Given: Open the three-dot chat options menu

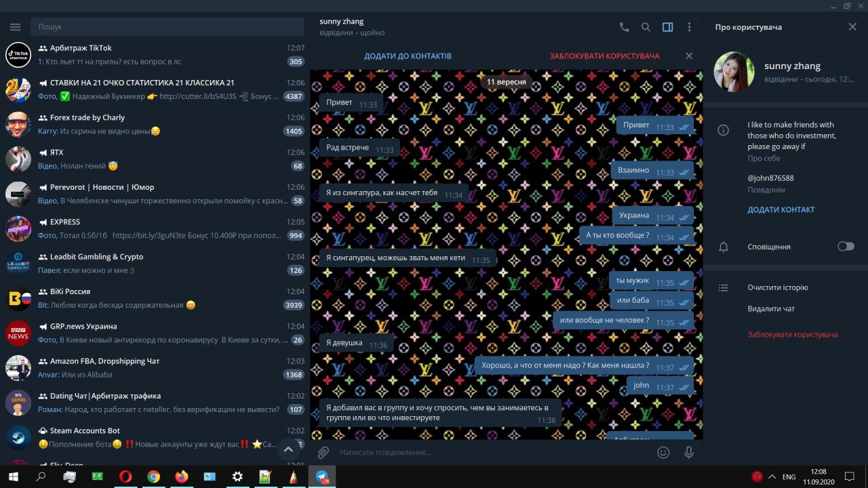Looking at the screenshot, I should pyautogui.click(x=690, y=27).
